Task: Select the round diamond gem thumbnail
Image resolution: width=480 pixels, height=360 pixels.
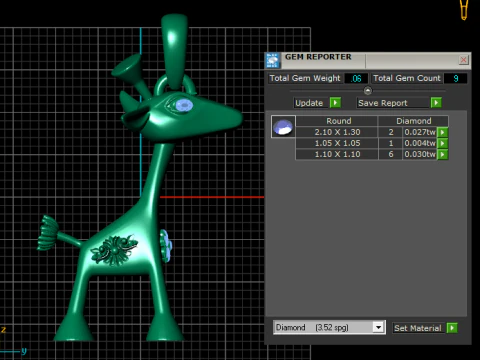Action: (283, 127)
